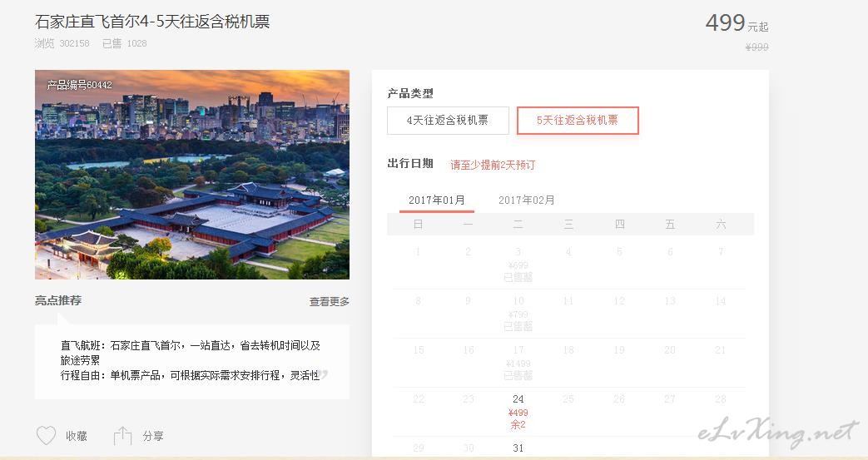Image resolution: width=868 pixels, height=460 pixels.
Task: Click the strikethrough ¥999 original price
Action: pyautogui.click(x=756, y=47)
